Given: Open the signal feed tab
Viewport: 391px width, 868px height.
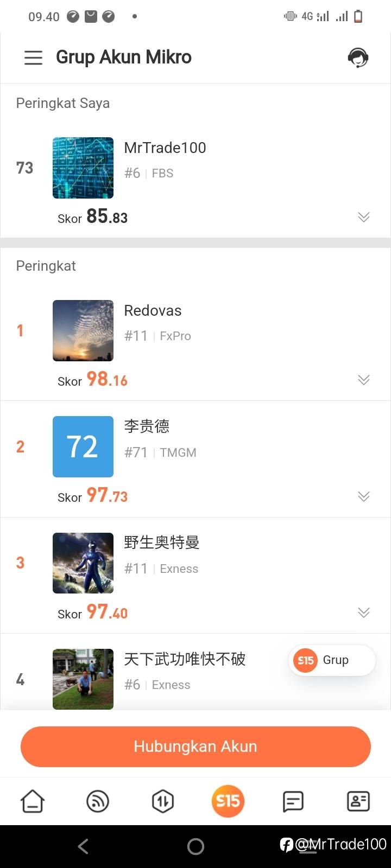Looking at the screenshot, I should coord(98,801).
